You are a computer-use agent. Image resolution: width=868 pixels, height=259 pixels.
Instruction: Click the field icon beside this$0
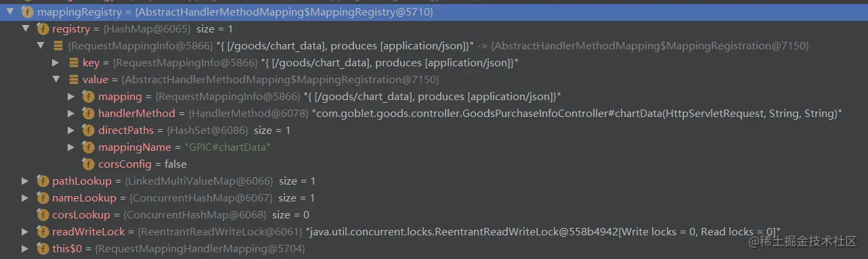(43, 248)
